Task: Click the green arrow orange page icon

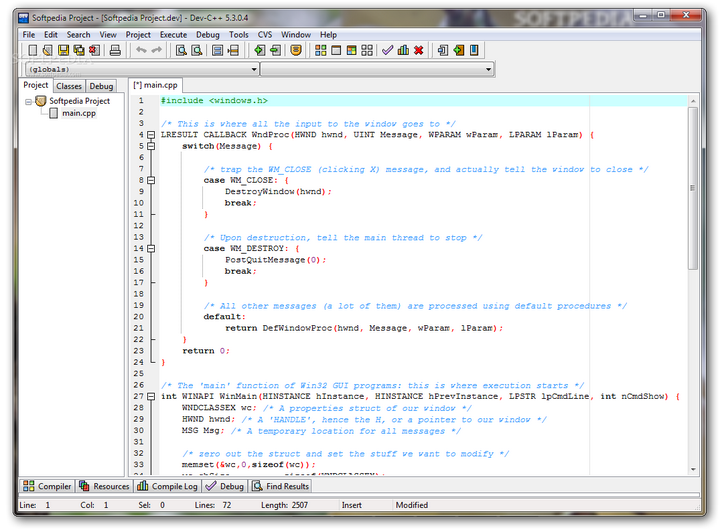Action: pyautogui.click(x=459, y=50)
